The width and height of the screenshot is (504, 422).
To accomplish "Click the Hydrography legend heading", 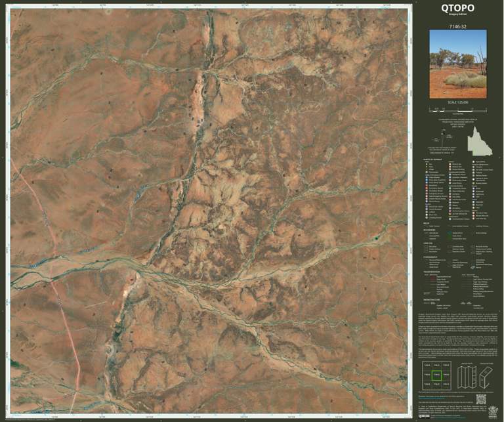I will (430, 257).
